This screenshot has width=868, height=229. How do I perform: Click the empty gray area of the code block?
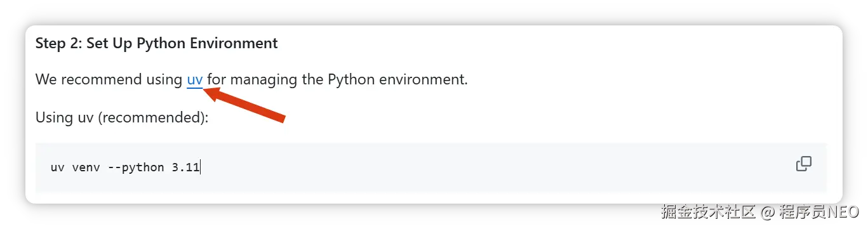coord(495,167)
